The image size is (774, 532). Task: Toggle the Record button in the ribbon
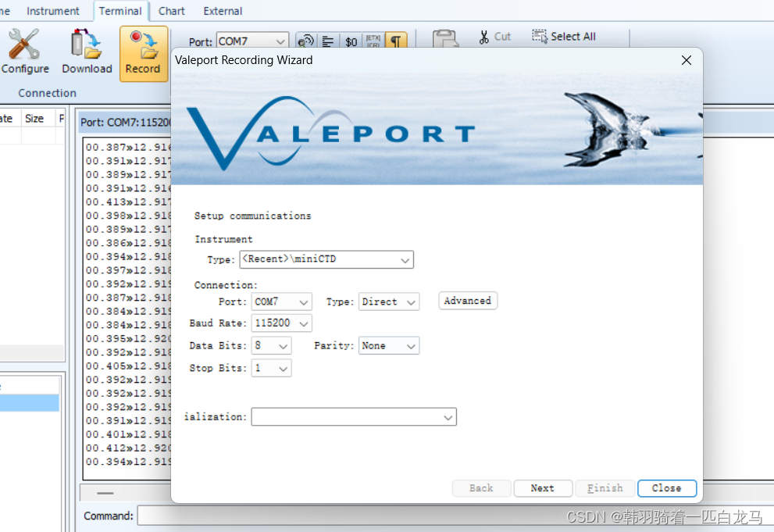[143, 53]
